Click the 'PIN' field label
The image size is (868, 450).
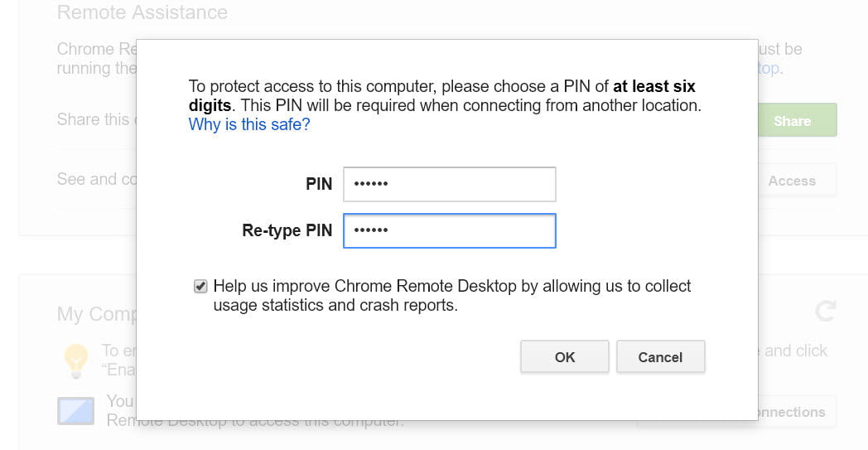click(x=319, y=184)
